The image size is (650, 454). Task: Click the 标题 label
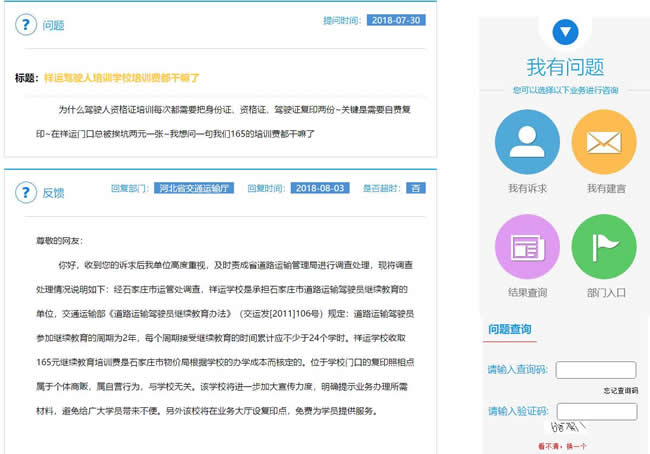pyautogui.click(x=27, y=78)
